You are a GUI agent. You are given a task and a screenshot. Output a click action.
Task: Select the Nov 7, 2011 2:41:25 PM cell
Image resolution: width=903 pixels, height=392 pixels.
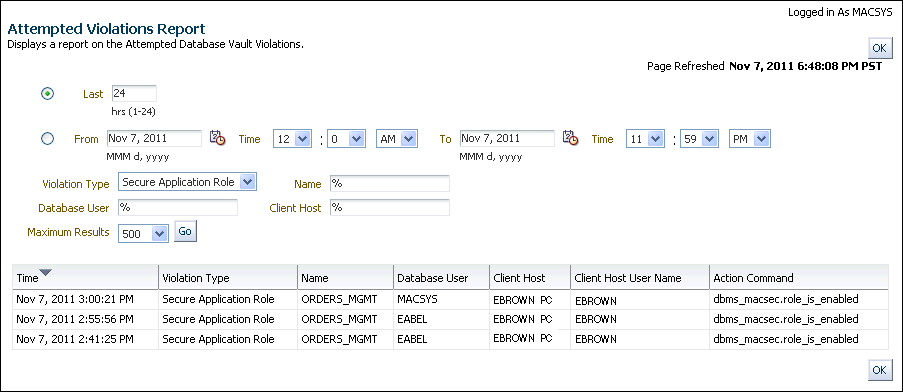[x=85, y=339]
